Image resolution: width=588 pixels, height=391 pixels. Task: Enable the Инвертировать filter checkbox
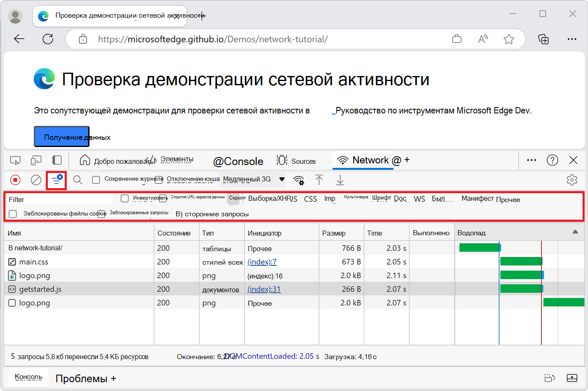point(124,198)
